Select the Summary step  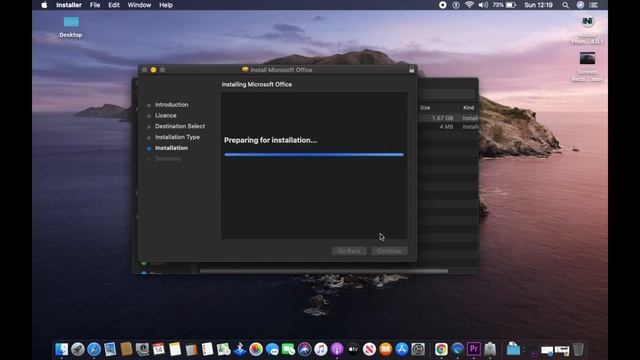[168, 159]
